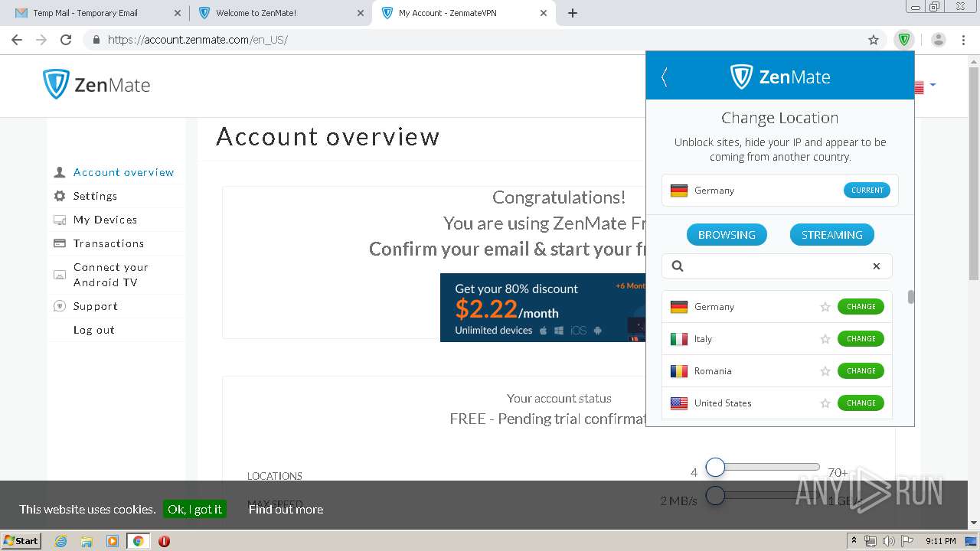This screenshot has height=551, width=980.
Task: Click the Romania flag icon
Action: click(x=679, y=371)
